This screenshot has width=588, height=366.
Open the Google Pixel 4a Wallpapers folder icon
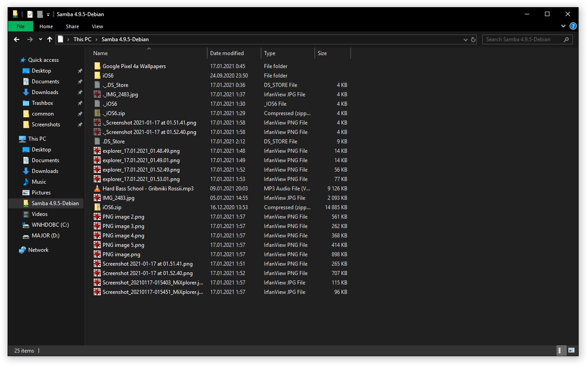pyautogui.click(x=97, y=66)
